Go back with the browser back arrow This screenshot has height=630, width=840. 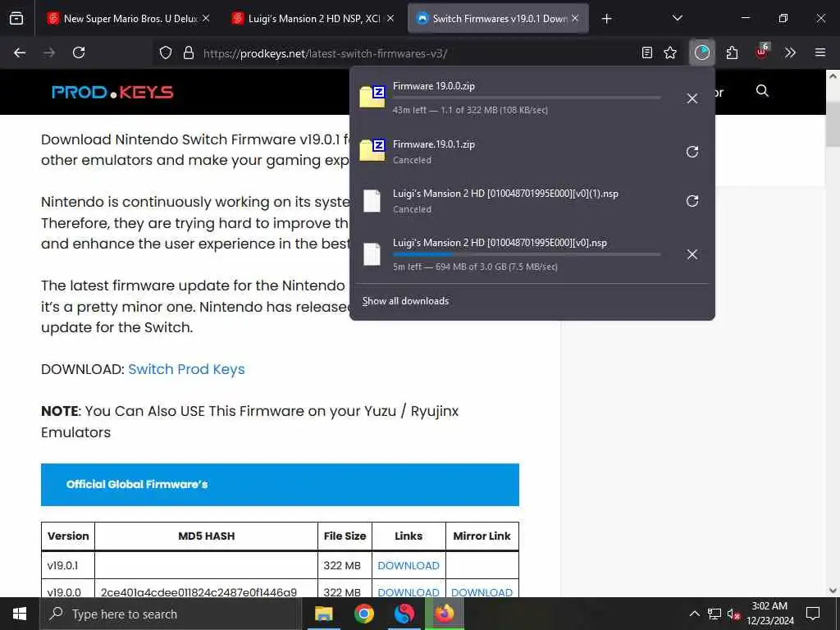point(20,52)
